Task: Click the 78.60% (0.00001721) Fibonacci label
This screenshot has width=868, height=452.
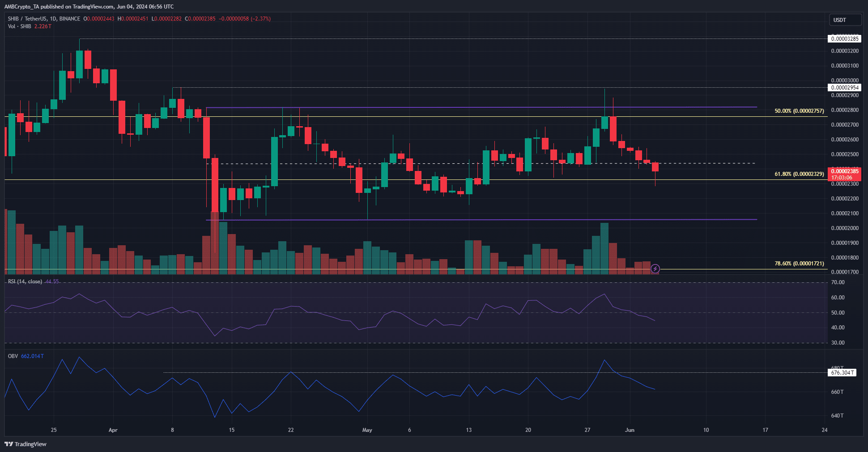Action: click(799, 264)
